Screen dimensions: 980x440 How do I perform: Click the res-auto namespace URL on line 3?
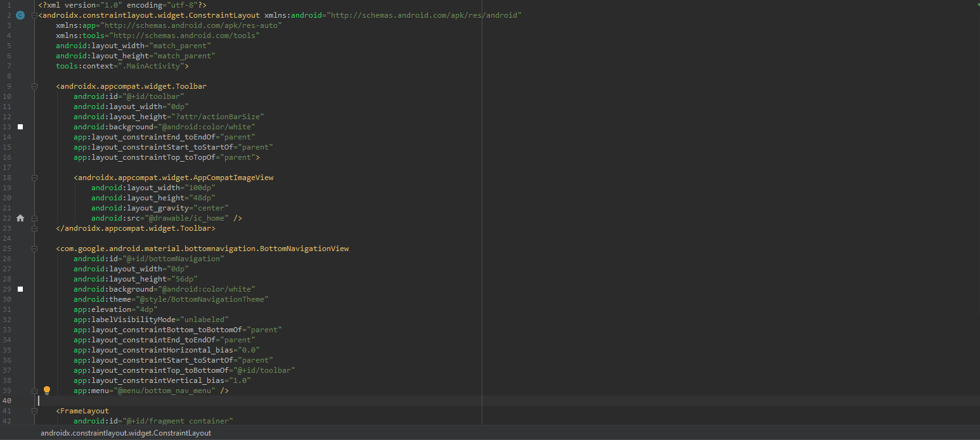click(x=190, y=25)
